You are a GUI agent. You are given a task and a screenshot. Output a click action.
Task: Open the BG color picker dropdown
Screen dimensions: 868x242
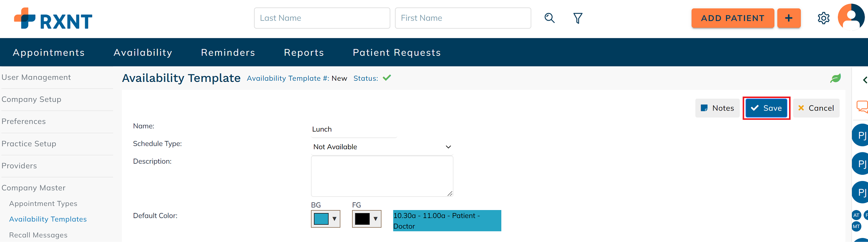point(326,219)
